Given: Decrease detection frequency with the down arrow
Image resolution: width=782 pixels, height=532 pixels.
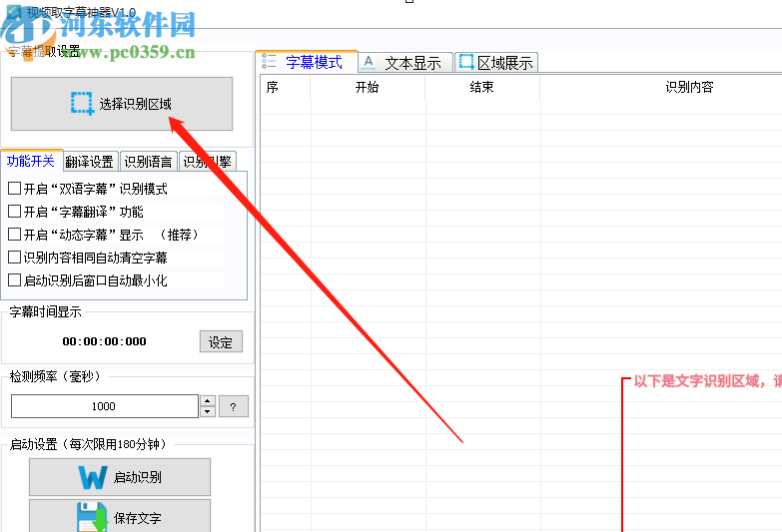Looking at the screenshot, I should pos(208,412).
